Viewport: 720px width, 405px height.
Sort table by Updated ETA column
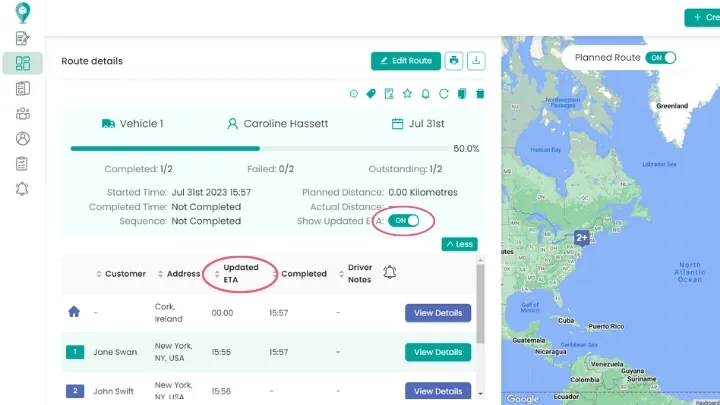click(x=239, y=273)
